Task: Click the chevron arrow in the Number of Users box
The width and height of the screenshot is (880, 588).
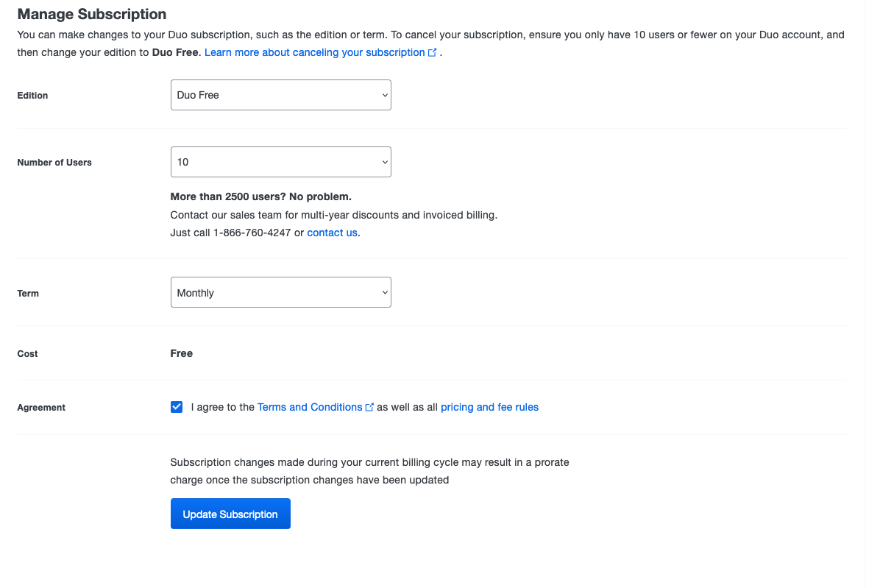Action: (x=384, y=162)
